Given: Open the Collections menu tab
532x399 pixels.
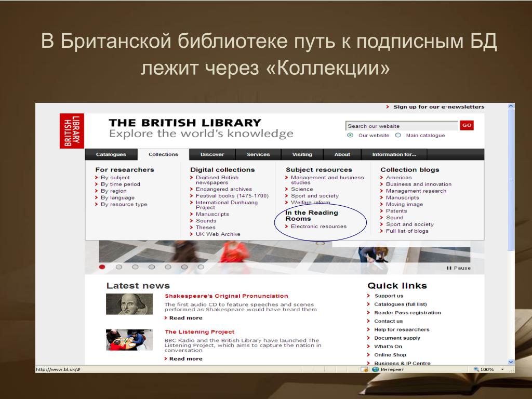Looking at the screenshot, I should tap(163, 154).
